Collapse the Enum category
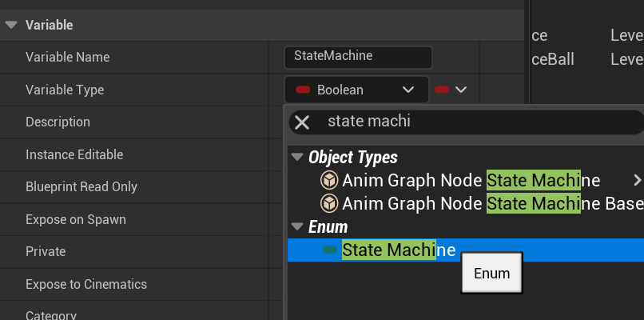Viewport: 644px width, 320px height. (298, 227)
